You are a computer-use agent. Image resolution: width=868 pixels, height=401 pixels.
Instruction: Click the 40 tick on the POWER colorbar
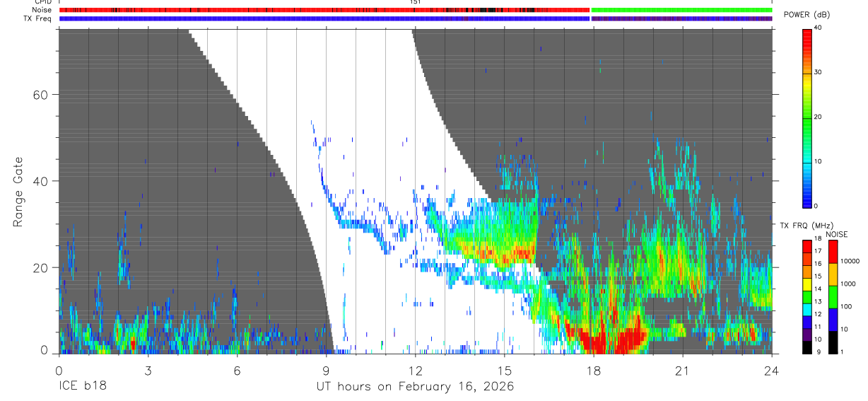817,28
